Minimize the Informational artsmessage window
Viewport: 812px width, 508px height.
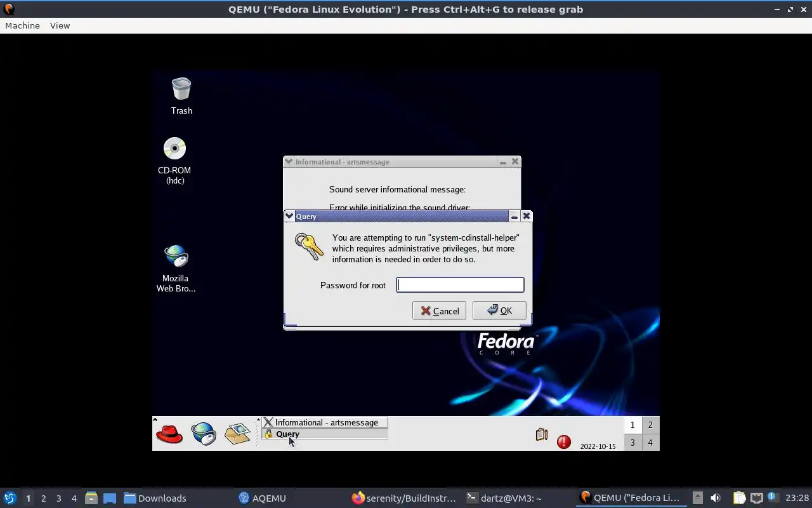pos(503,162)
